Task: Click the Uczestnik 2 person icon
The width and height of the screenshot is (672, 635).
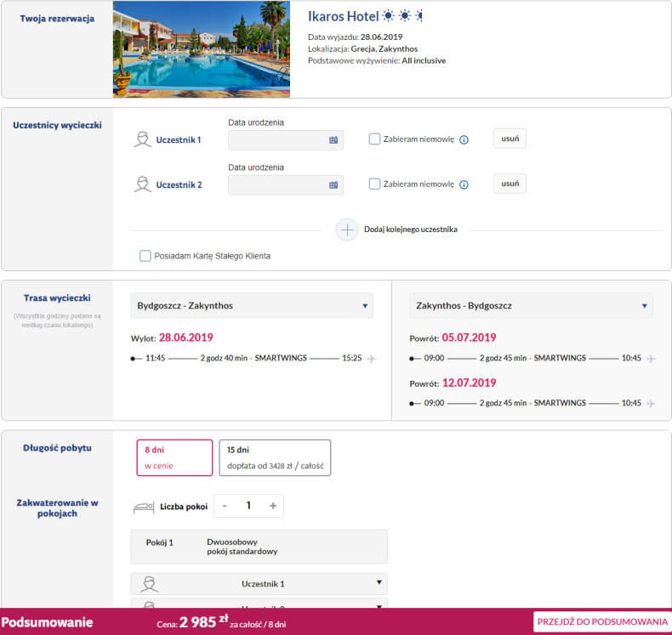Action: [x=143, y=184]
